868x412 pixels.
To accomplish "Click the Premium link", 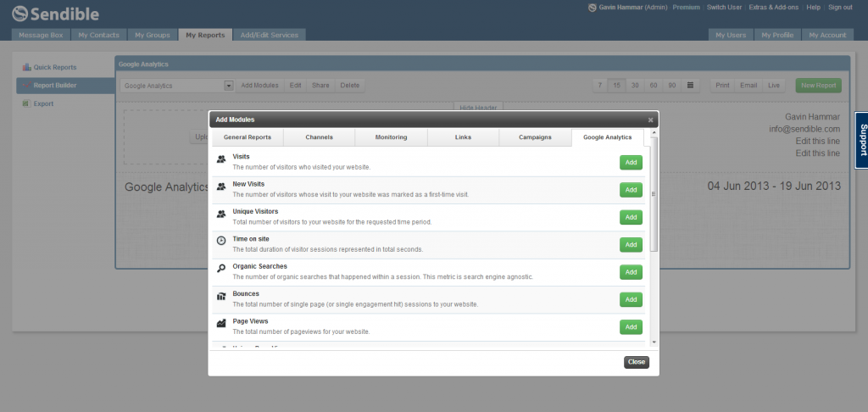I will point(686,7).
